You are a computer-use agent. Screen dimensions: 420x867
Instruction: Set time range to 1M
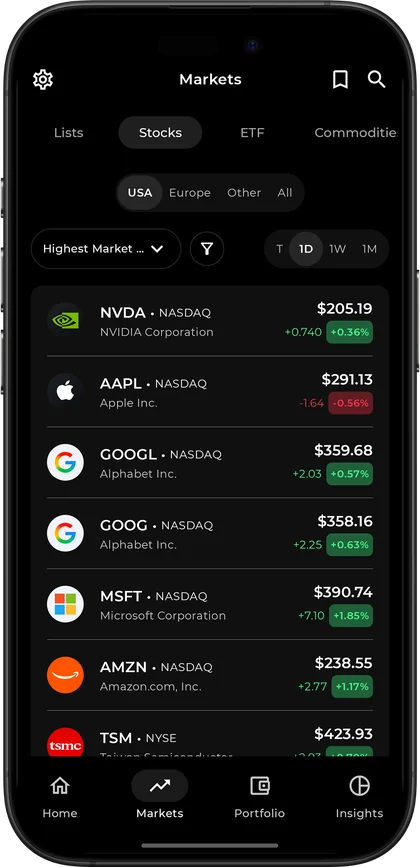tap(369, 249)
